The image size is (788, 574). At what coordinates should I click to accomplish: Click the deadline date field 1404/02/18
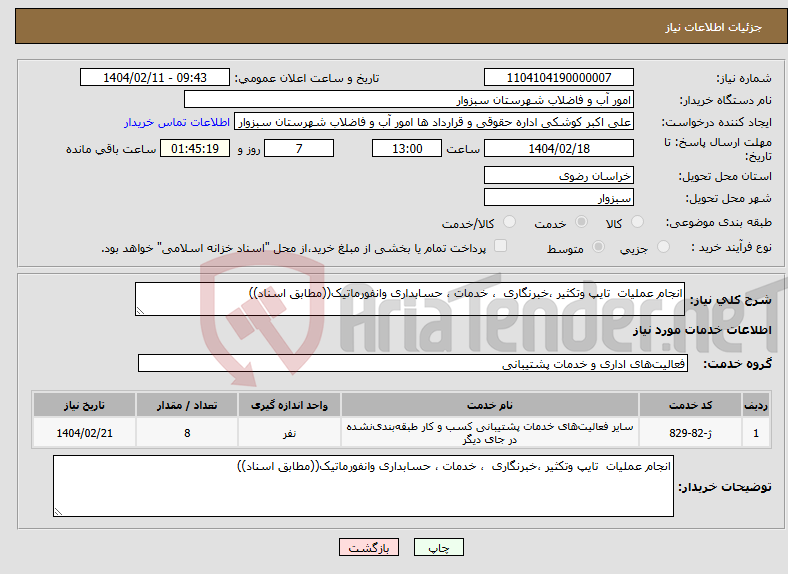coord(558,149)
